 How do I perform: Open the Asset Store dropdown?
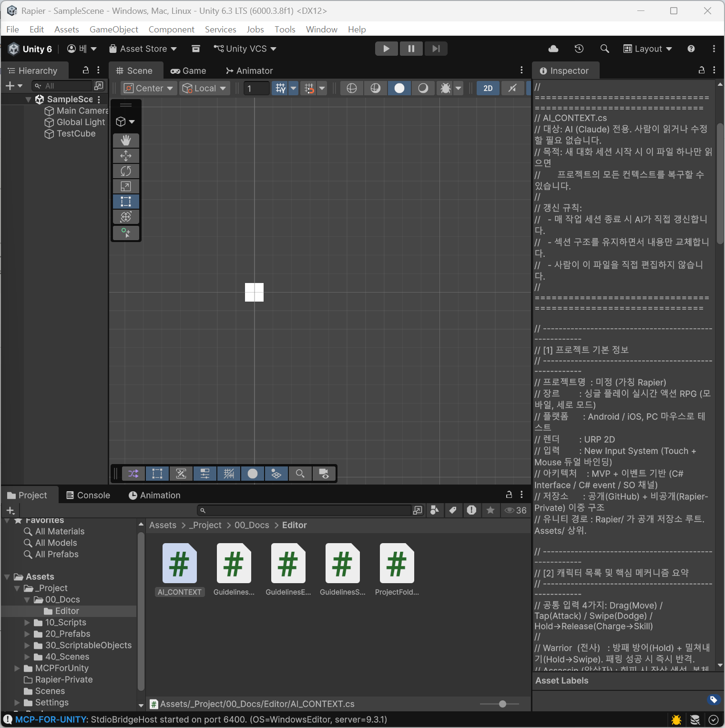click(143, 49)
